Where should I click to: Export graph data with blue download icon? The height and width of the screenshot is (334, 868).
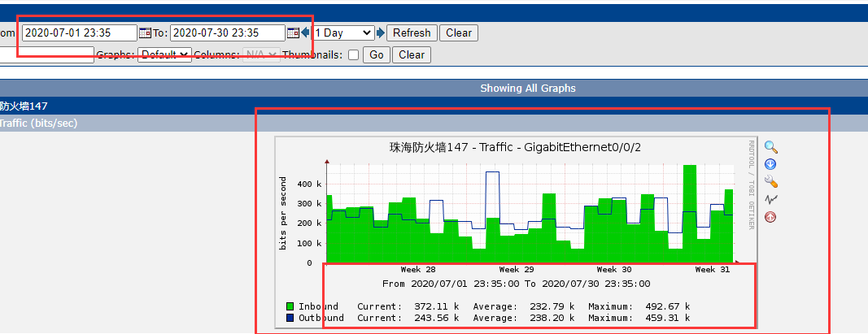click(770, 164)
